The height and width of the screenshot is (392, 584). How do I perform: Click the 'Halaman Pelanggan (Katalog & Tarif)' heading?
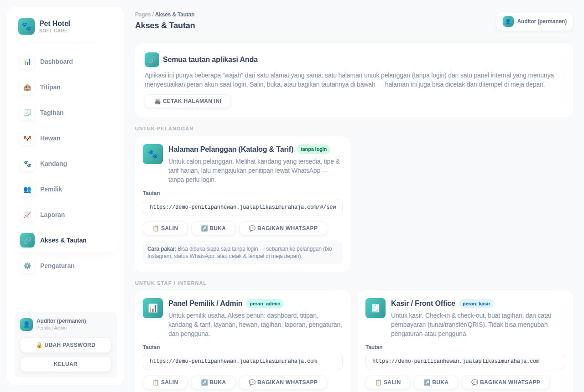[231, 149]
